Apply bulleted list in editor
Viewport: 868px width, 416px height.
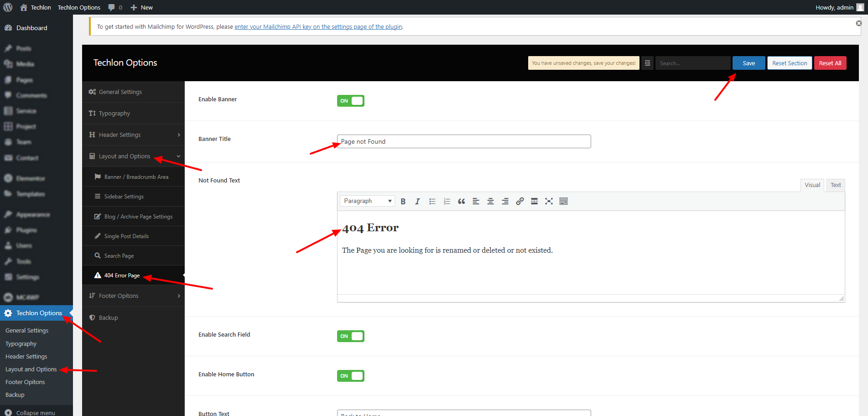[432, 201]
